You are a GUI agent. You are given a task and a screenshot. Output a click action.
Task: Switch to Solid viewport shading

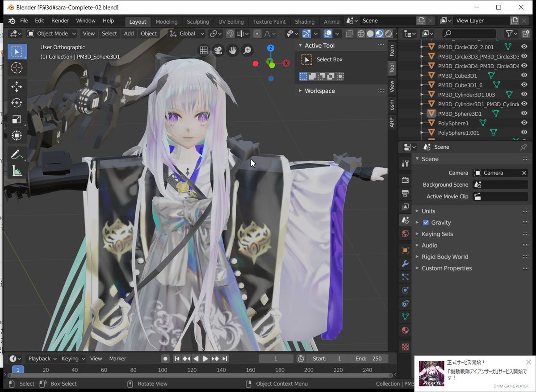tap(370, 33)
